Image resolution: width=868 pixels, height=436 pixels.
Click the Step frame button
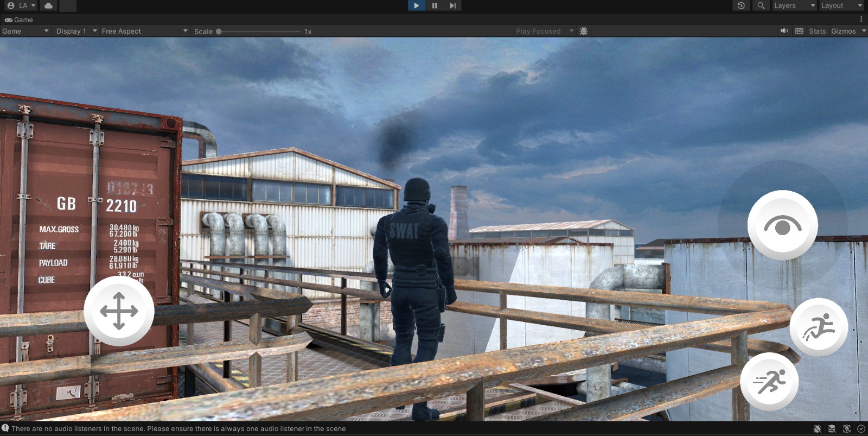452,5
